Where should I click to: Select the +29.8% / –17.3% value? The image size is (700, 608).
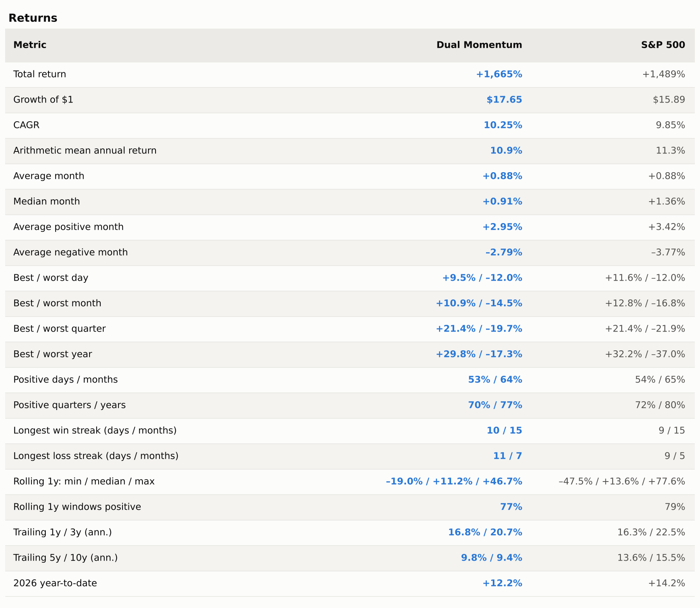[x=479, y=354]
